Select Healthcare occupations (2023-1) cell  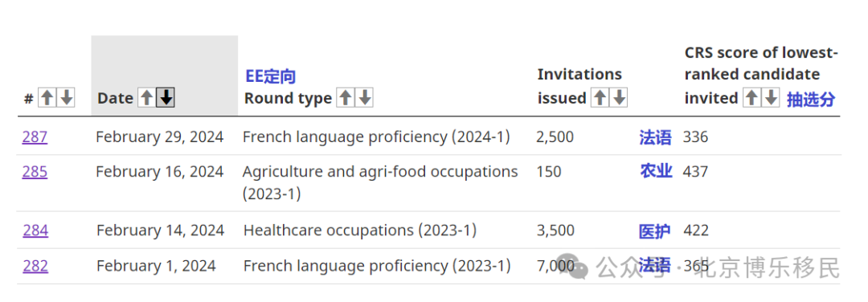pyautogui.click(x=360, y=230)
